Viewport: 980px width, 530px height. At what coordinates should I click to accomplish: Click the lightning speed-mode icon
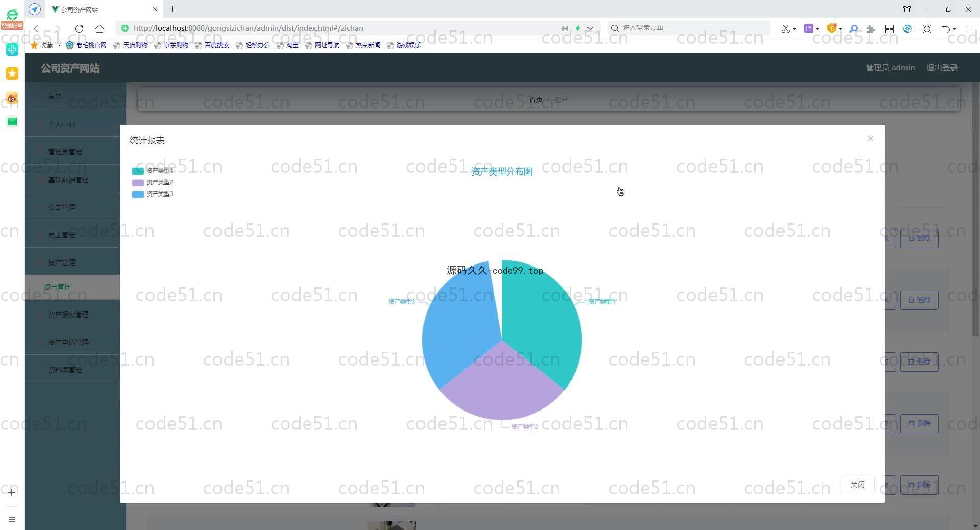pos(578,28)
